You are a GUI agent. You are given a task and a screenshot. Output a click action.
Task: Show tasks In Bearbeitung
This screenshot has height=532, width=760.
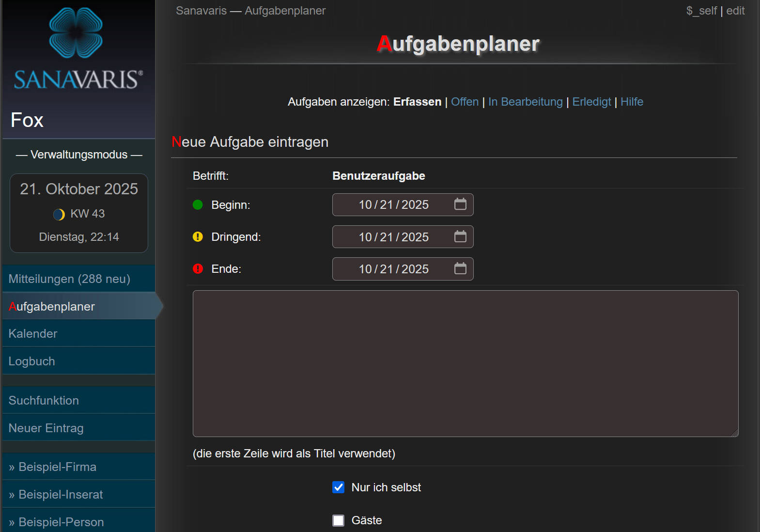pyautogui.click(x=525, y=102)
